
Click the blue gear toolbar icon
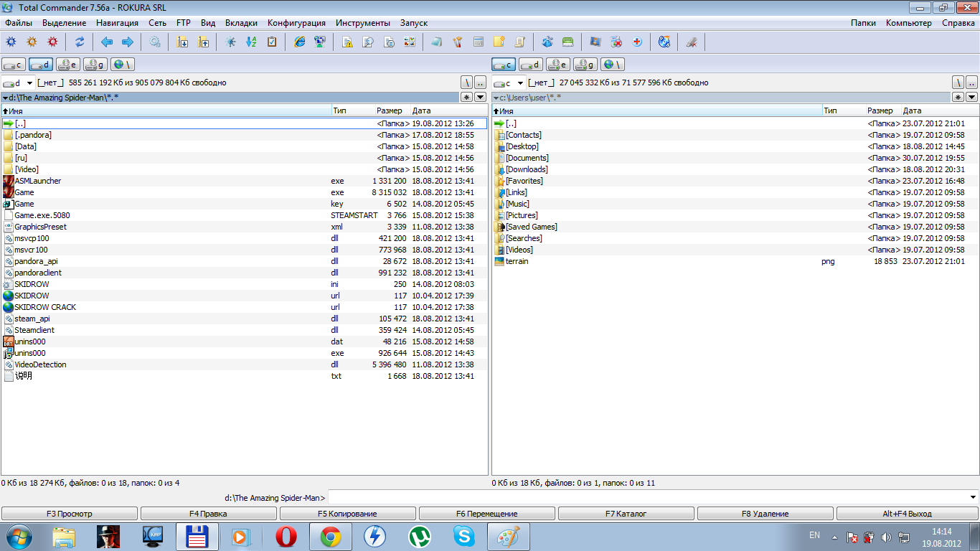click(x=11, y=42)
